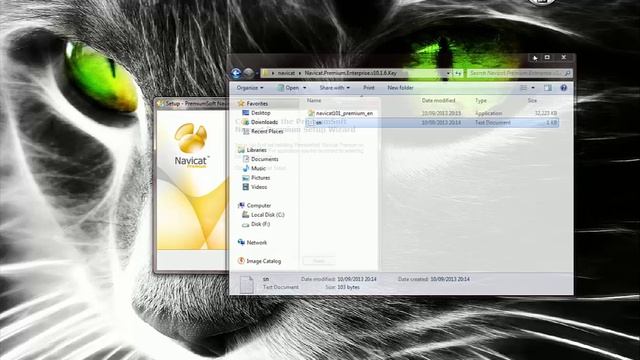This screenshot has width=640, height=360.
Task: Click the Open toolbar button
Action: (288, 88)
